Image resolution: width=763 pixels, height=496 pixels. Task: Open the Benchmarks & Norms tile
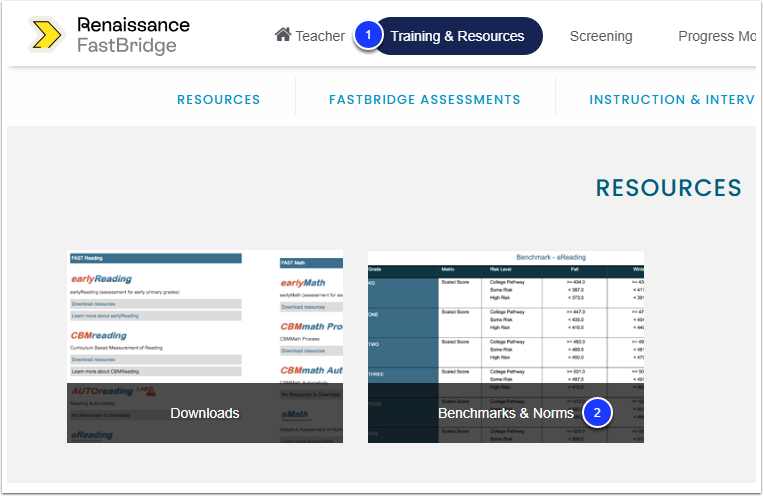[x=506, y=347]
